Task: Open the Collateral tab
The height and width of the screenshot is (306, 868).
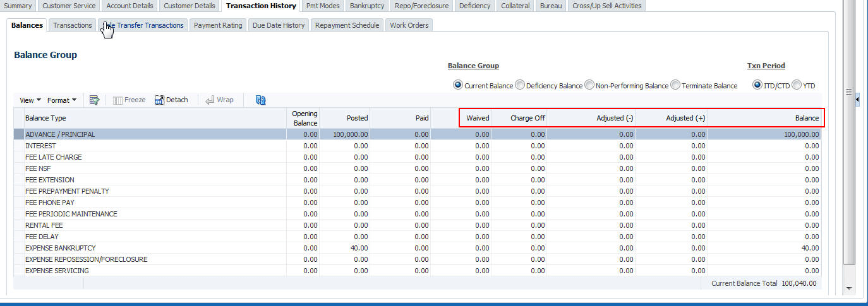Action: [x=515, y=6]
